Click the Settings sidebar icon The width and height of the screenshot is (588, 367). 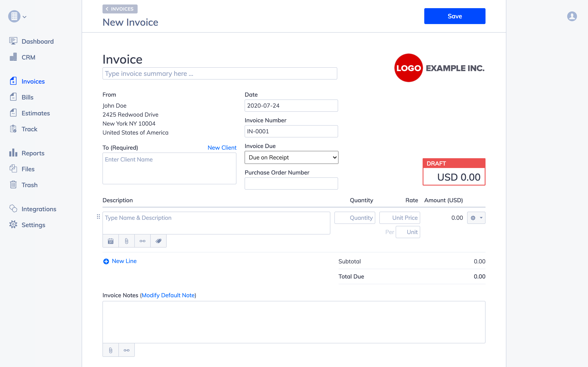[13, 224]
